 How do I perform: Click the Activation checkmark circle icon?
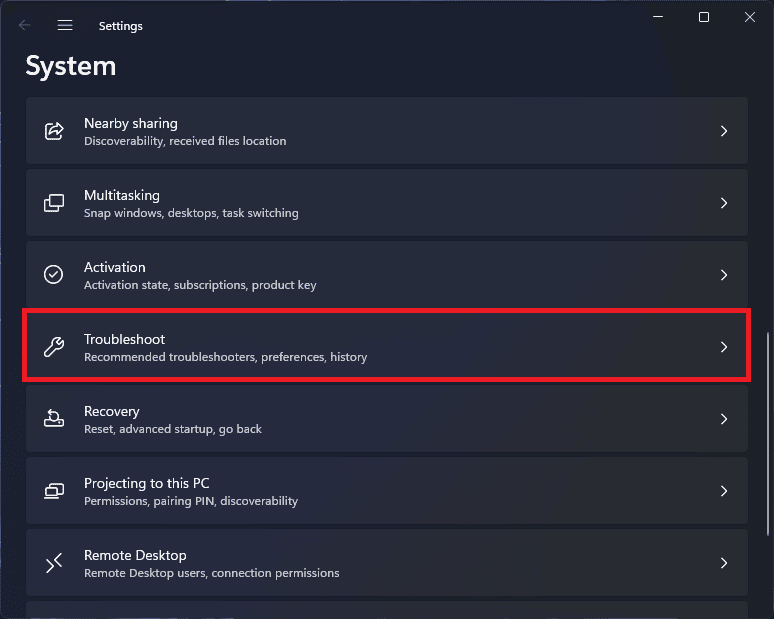click(x=53, y=275)
